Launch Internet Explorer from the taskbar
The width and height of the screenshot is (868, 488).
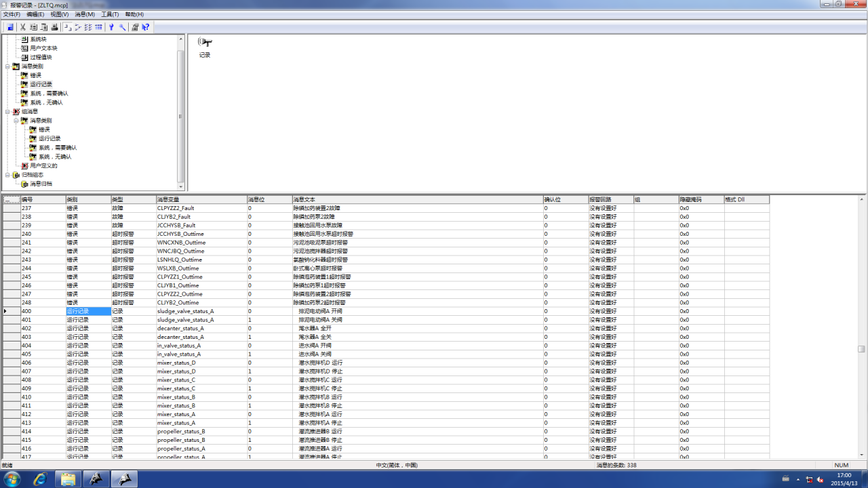click(40, 479)
